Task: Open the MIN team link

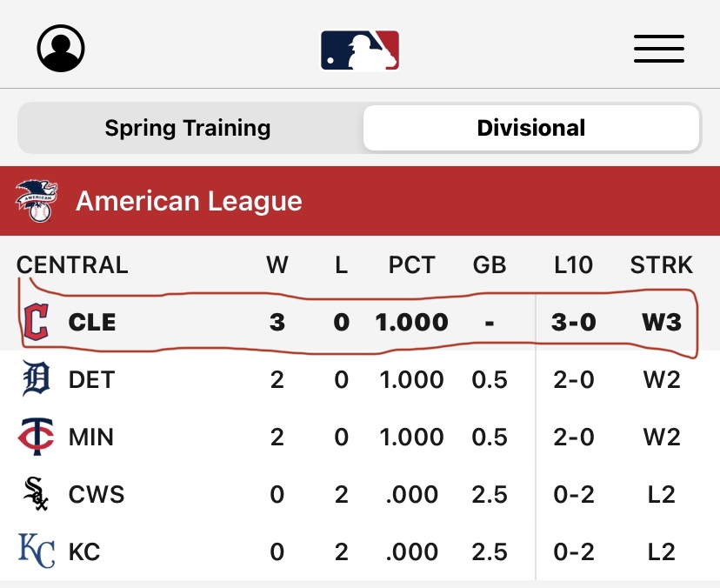Action: click(x=91, y=437)
